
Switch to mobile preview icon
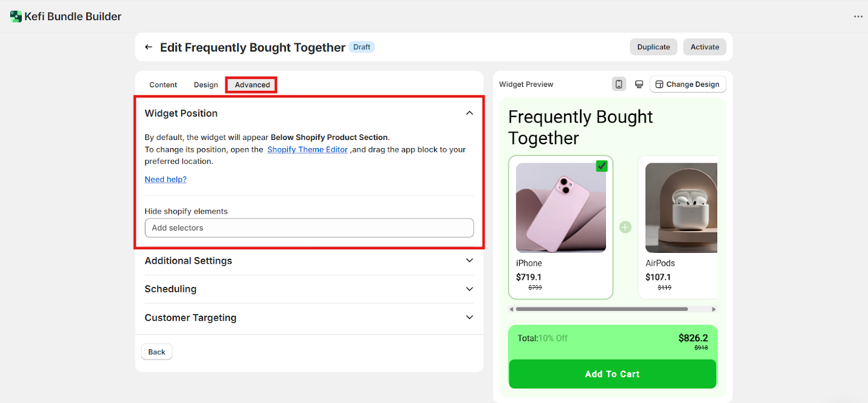tap(618, 84)
